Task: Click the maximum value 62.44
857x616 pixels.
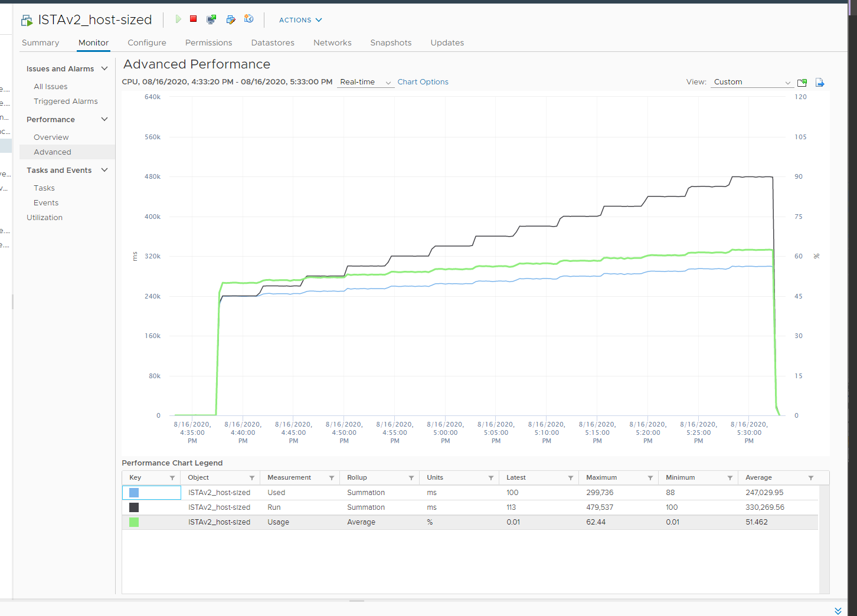Action: [596, 522]
